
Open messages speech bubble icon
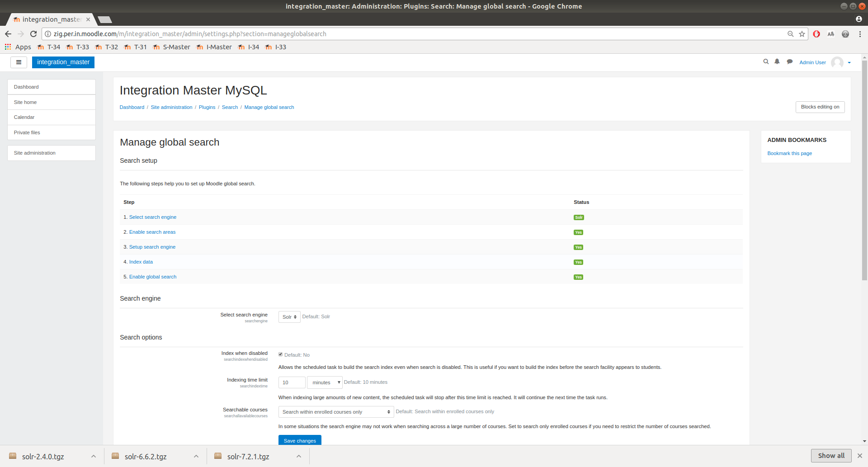(789, 62)
